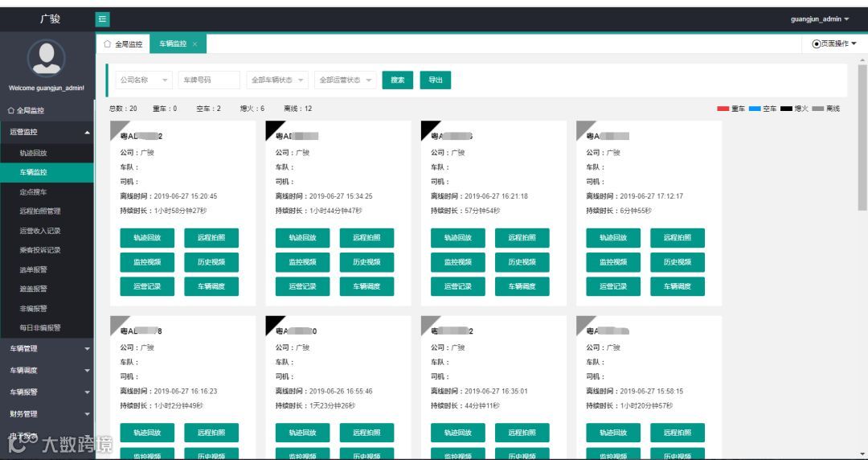Click the vertical page scrollbar
Viewport: 868px width, 460px height.
coord(862,138)
